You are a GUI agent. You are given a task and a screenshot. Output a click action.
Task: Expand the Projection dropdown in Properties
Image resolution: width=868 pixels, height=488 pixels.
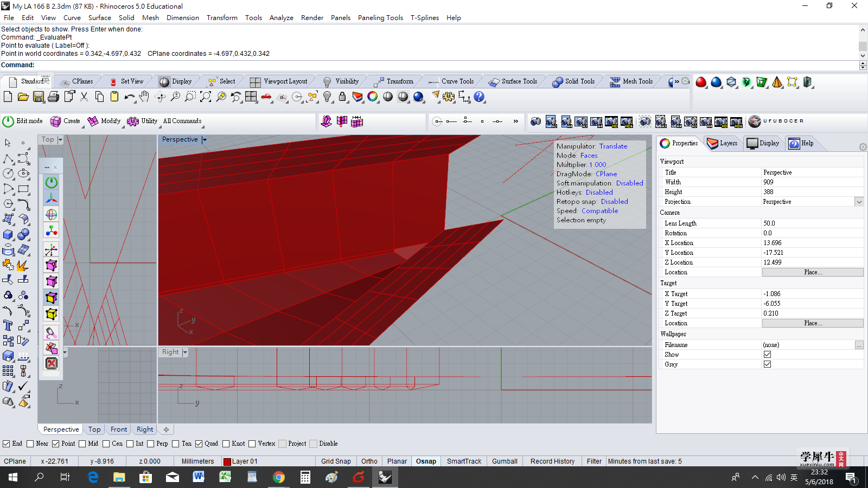point(859,202)
